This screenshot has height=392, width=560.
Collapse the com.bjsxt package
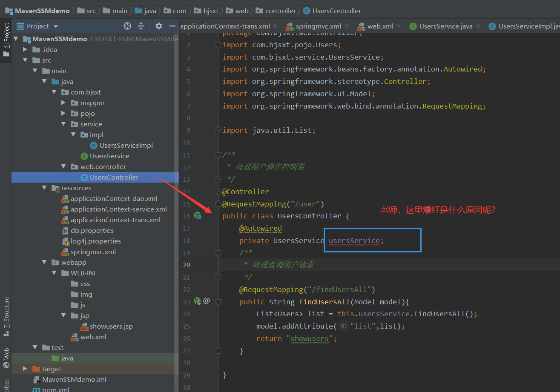54,92
